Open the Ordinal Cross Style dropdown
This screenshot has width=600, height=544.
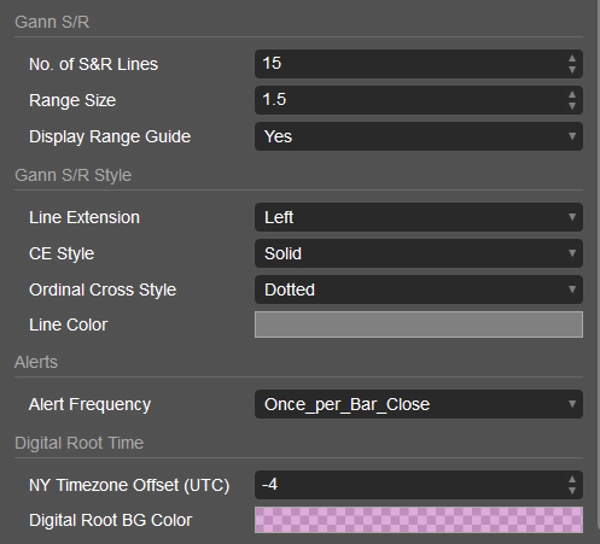point(418,290)
